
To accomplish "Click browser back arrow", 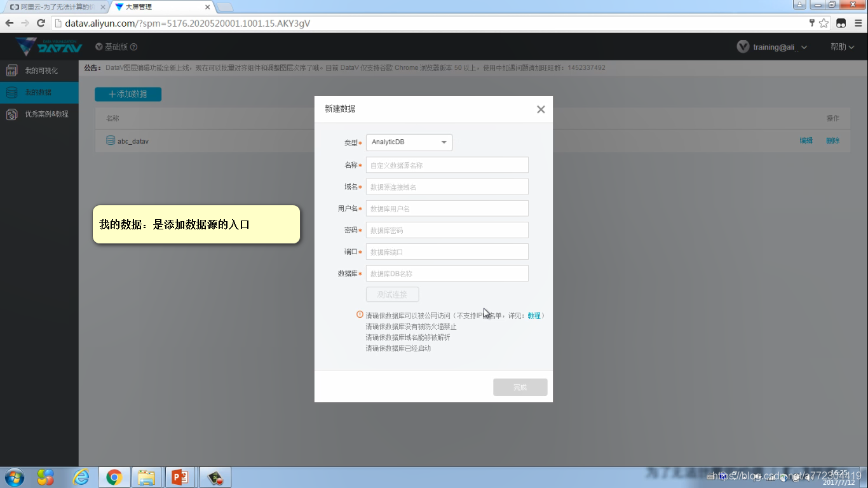I will 10,23.
